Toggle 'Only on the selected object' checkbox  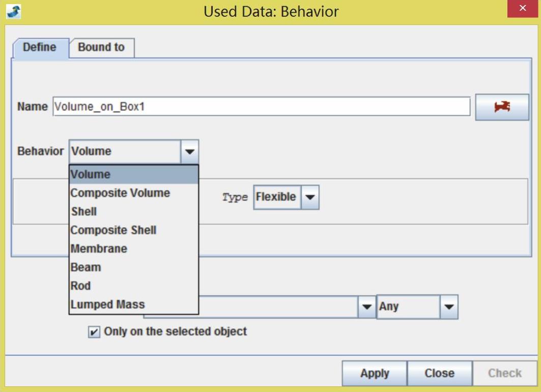click(94, 332)
